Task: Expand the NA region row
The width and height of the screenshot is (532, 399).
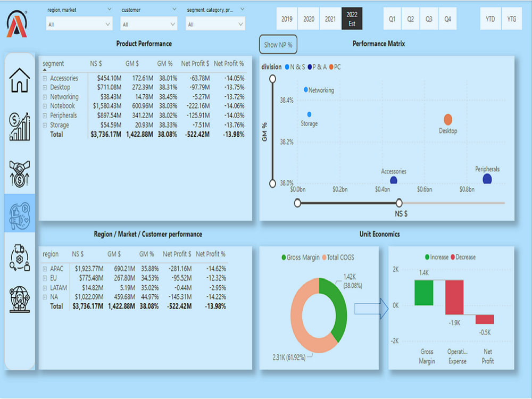Action: (x=45, y=297)
